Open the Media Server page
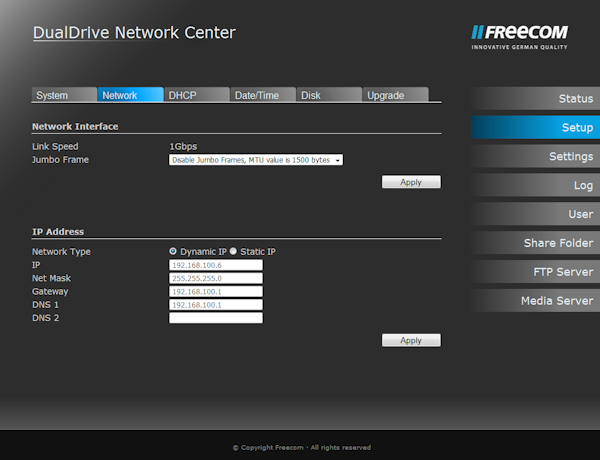Image resolution: width=600 pixels, height=460 pixels. coord(535,301)
